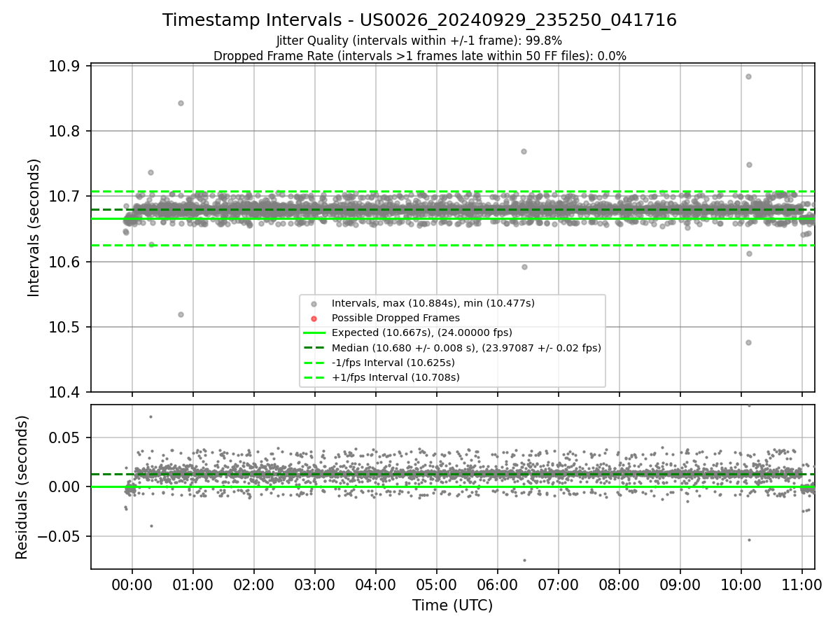Click the minimum interval outlier point at 10.477s
Image resolution: width=840 pixels, height=630 pixels.
(x=748, y=342)
